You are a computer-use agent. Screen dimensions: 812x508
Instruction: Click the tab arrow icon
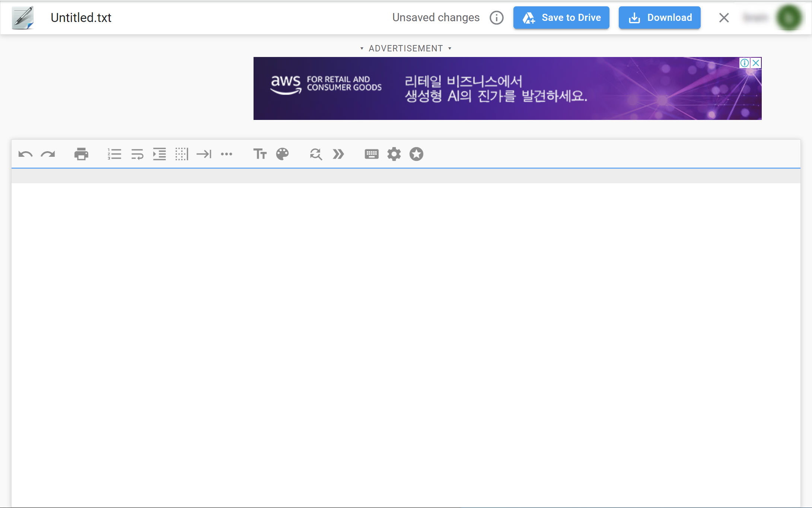coord(204,154)
